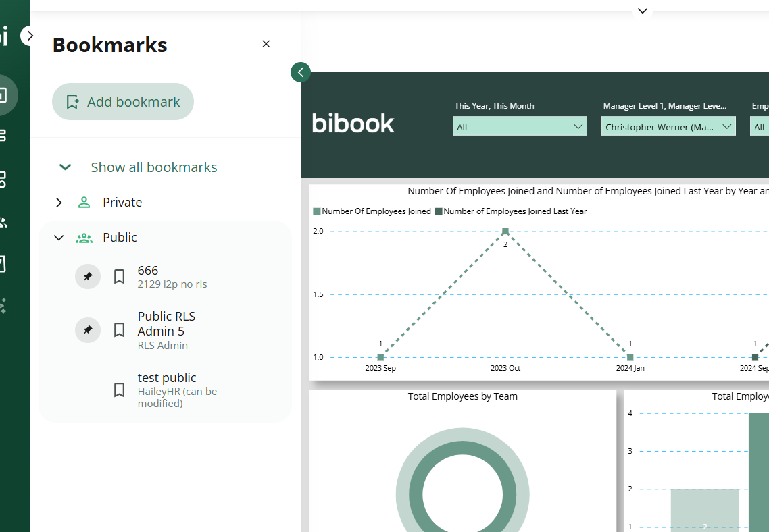Image resolution: width=769 pixels, height=532 pixels.
Task: Click Number Of Employees Joined legend swatch
Action: 317,211
